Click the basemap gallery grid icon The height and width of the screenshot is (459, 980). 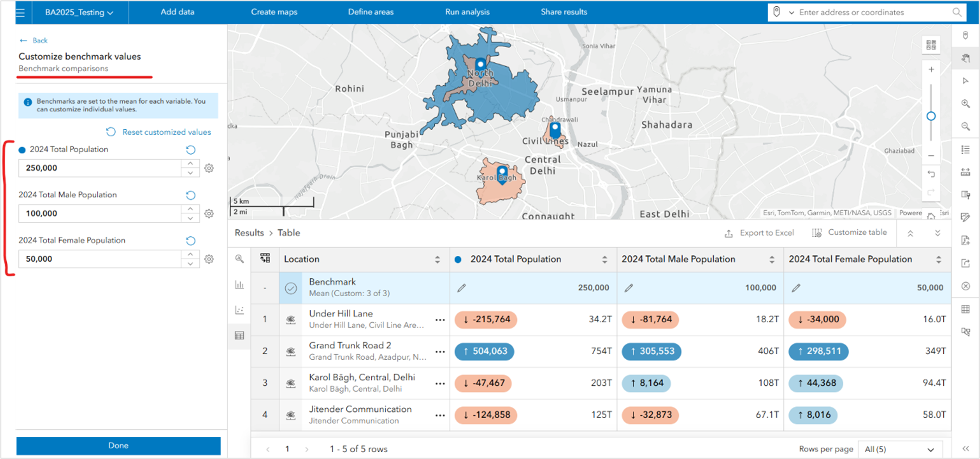point(931,45)
